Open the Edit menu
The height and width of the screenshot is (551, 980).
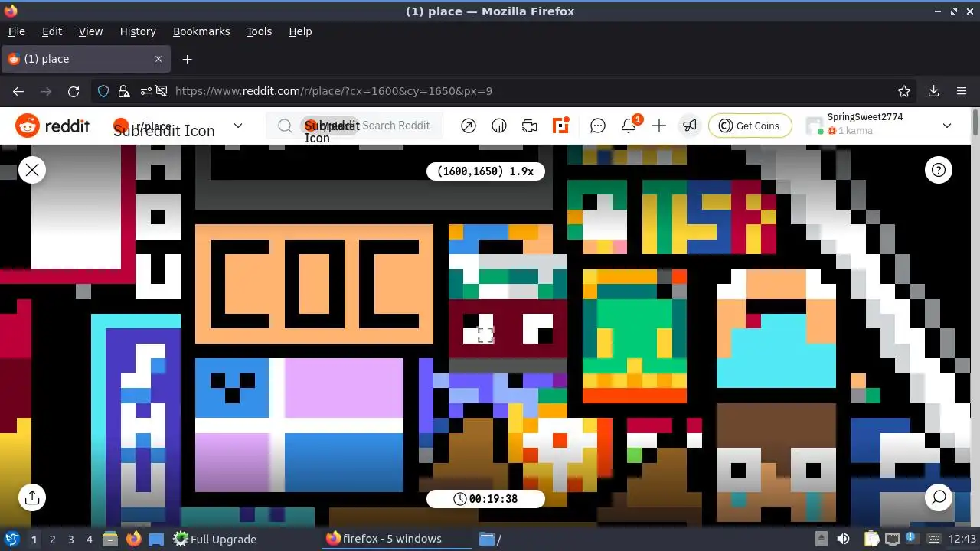52,31
